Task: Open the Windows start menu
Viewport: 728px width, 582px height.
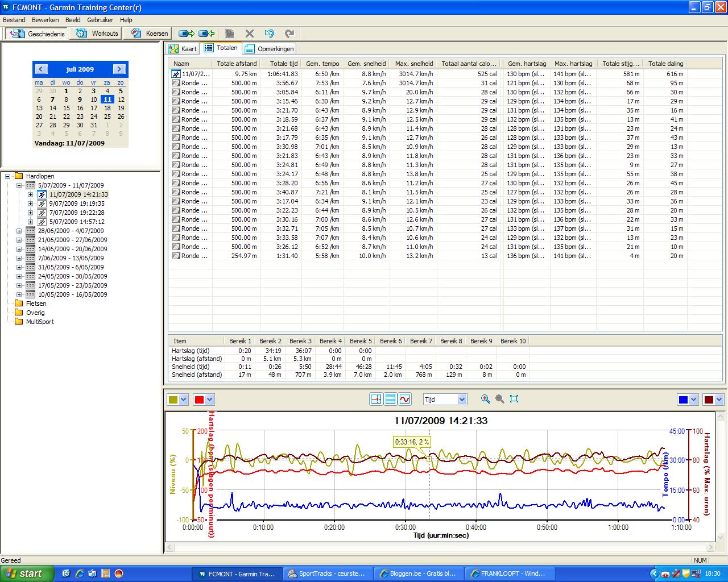Action: coord(27,573)
